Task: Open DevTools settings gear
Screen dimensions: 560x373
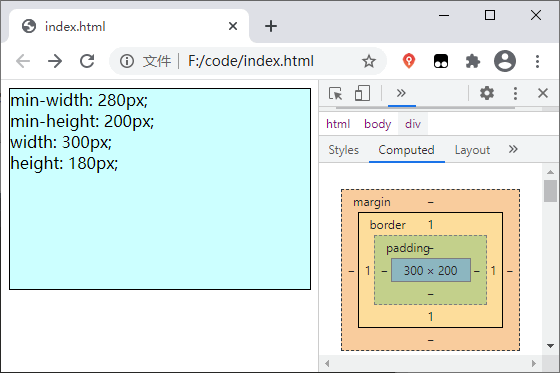Action: tap(486, 94)
